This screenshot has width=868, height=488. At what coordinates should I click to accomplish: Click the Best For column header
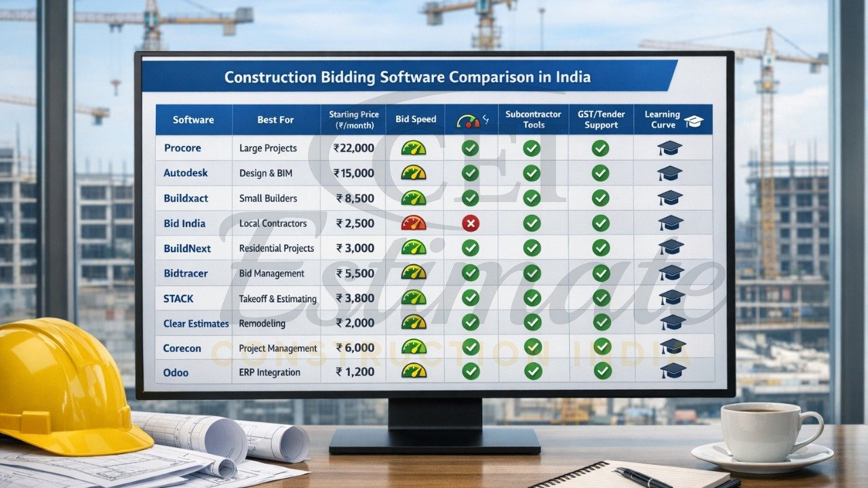275,120
